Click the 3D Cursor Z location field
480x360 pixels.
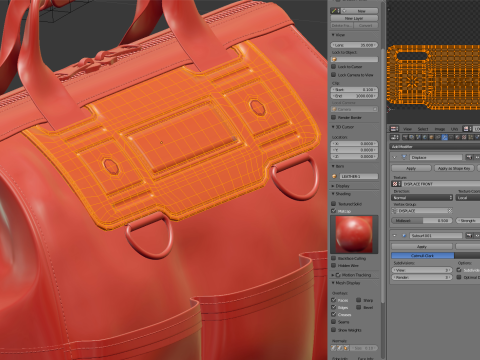(x=354, y=156)
